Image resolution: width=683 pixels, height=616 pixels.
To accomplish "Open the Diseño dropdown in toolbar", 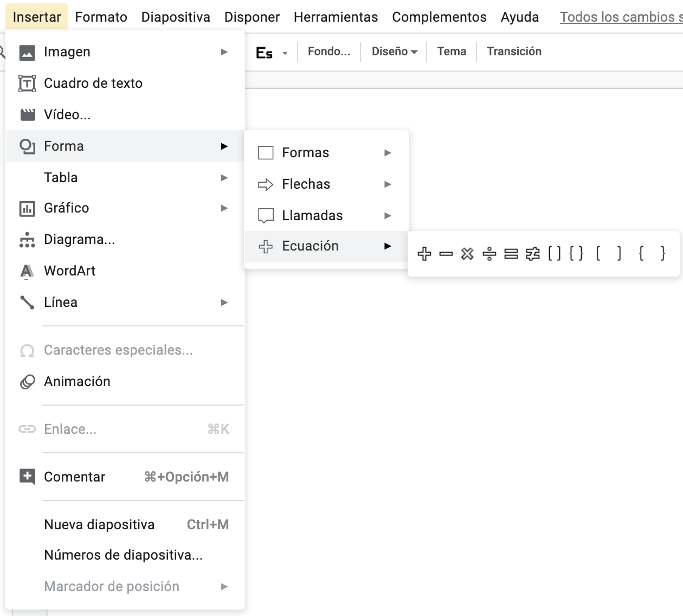I will (395, 52).
